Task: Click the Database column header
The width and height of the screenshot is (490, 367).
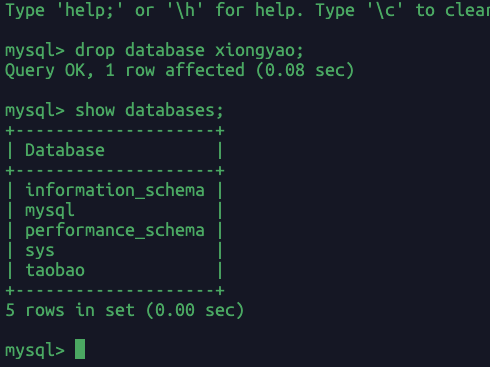Action: tap(65, 150)
